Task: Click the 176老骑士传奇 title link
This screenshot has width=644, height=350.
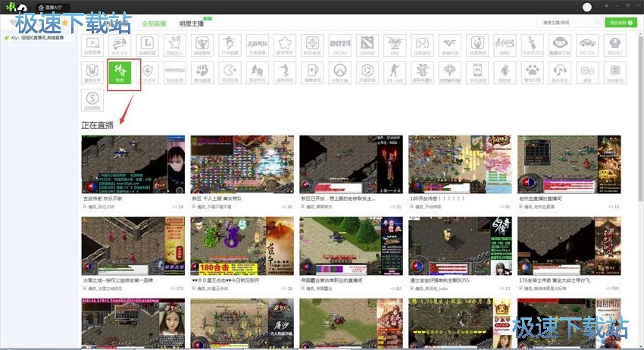Action: click(555, 280)
